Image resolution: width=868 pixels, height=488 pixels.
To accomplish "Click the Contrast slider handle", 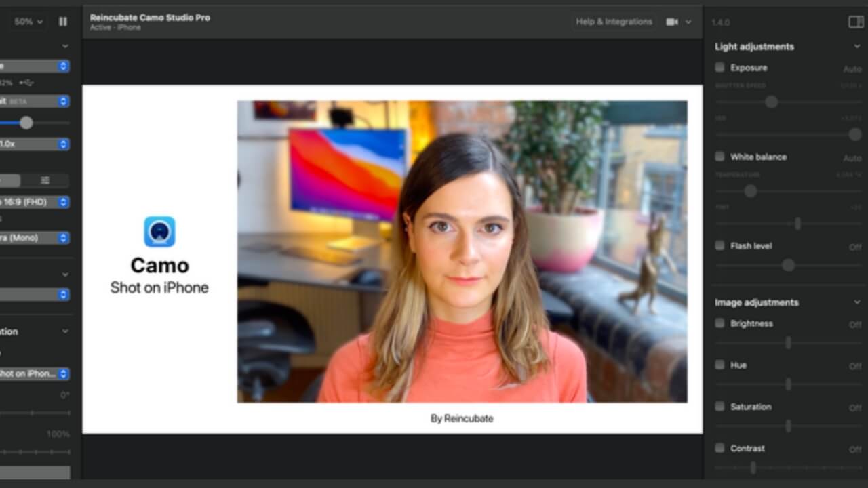I will [753, 467].
